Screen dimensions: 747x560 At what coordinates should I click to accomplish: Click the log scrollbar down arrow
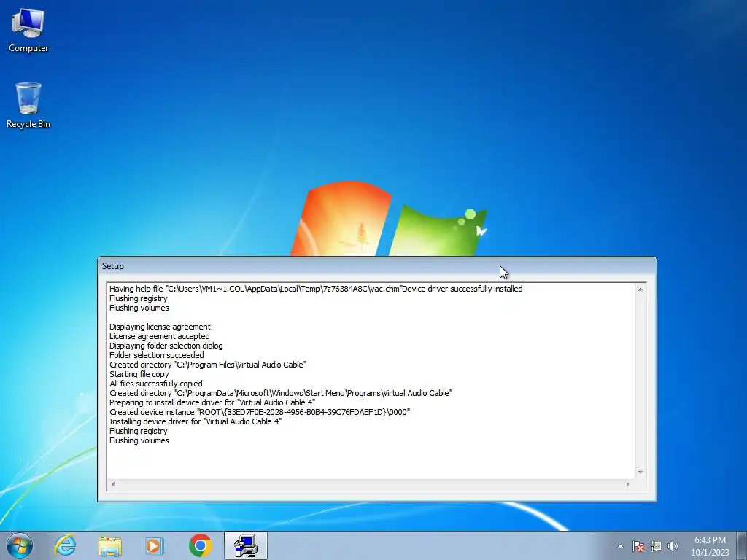(640, 472)
